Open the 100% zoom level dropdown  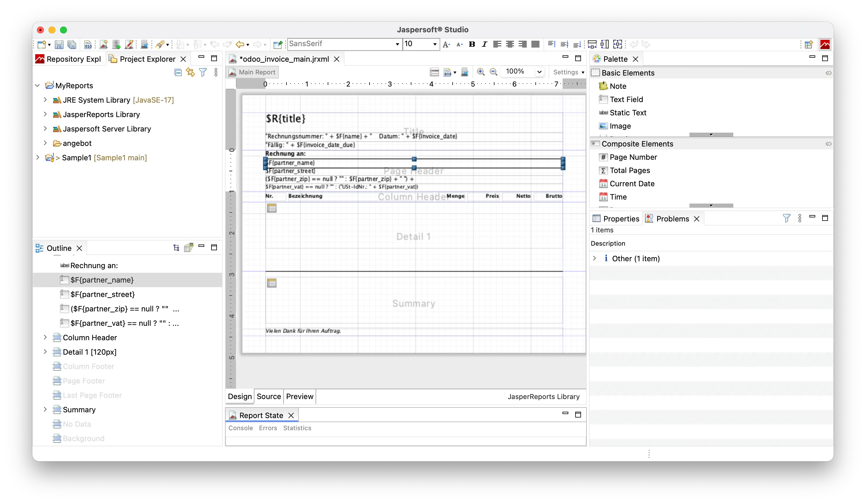pyautogui.click(x=539, y=72)
